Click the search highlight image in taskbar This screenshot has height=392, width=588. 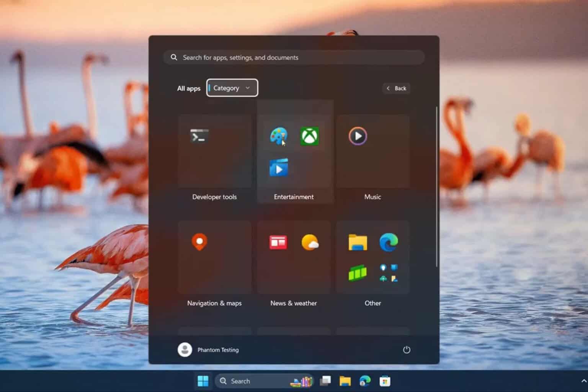pyautogui.click(x=301, y=381)
